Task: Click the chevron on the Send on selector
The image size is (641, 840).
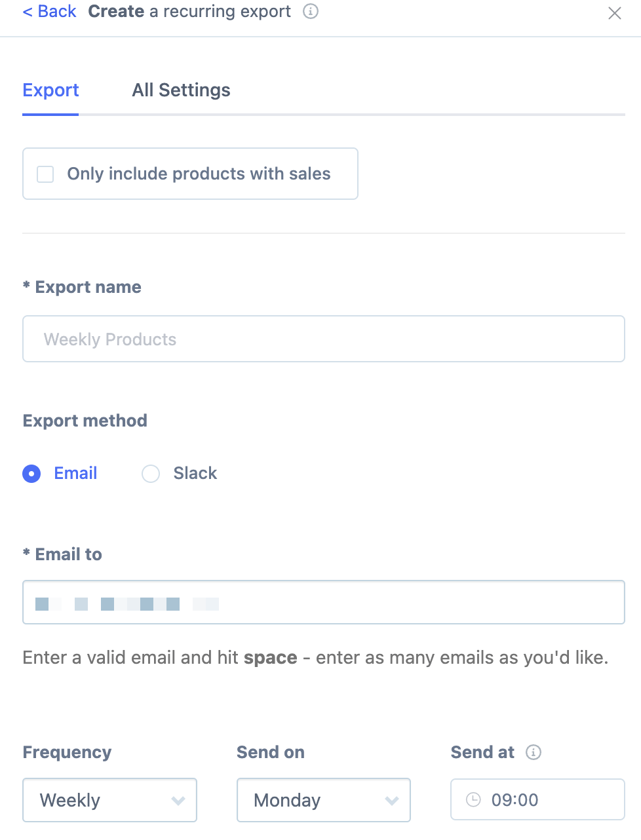Action: (x=392, y=800)
